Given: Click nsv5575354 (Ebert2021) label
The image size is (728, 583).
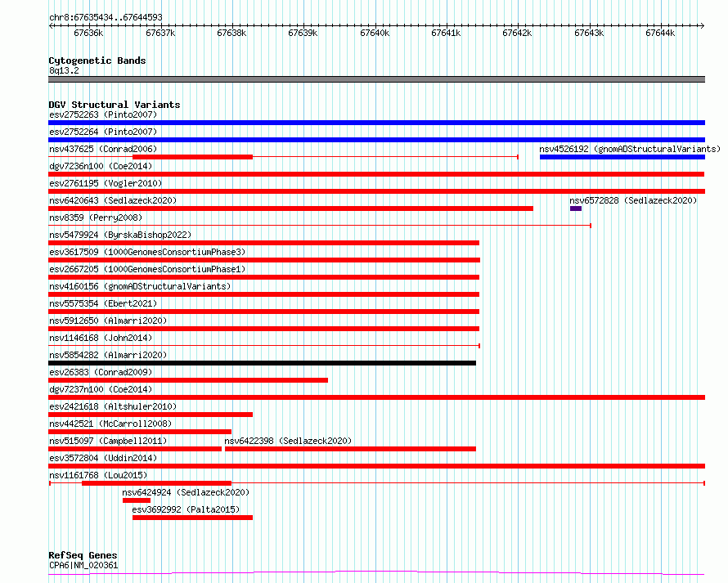Looking at the screenshot, I should [x=103, y=303].
